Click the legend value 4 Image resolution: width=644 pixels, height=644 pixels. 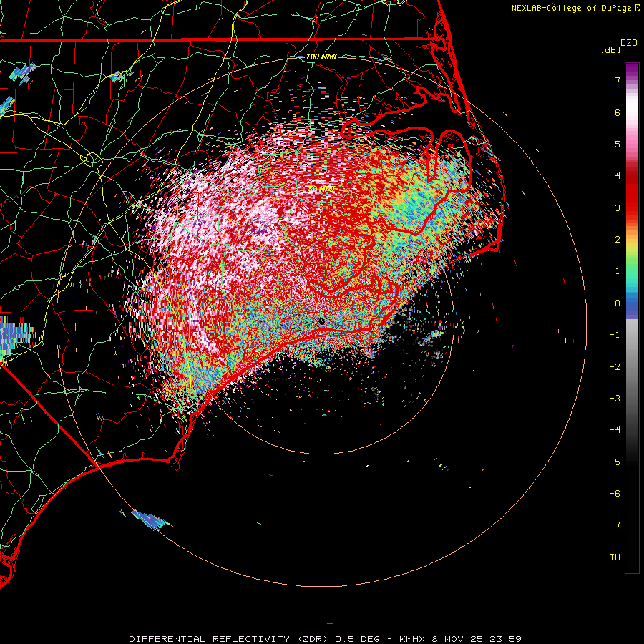[618, 176]
